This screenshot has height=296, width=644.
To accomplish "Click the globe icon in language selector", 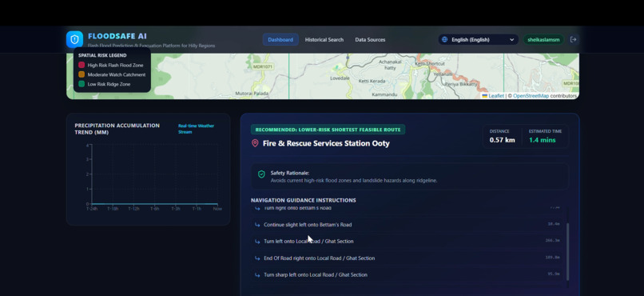I will [x=444, y=39].
